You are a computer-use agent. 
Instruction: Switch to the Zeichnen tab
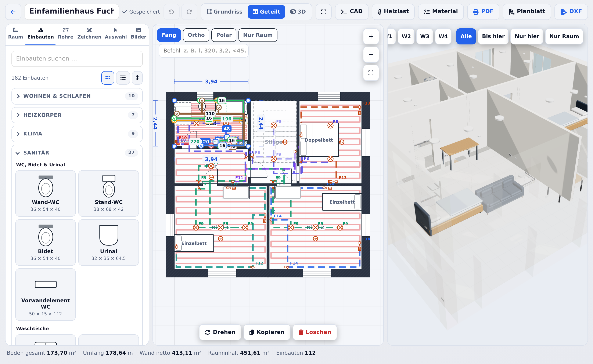89,33
